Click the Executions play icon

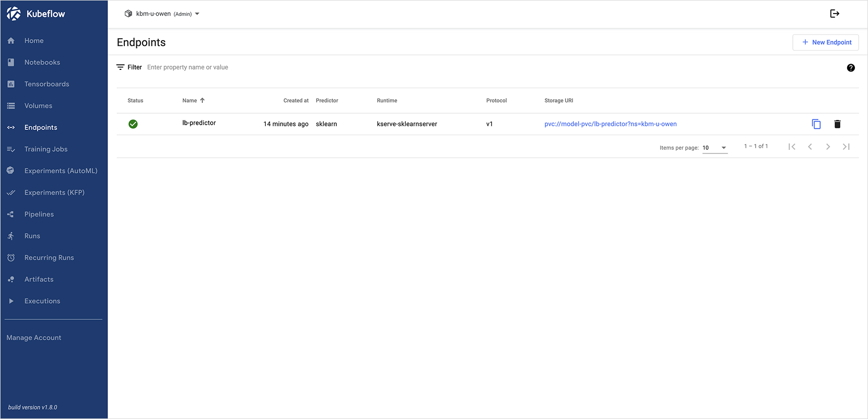(x=11, y=301)
